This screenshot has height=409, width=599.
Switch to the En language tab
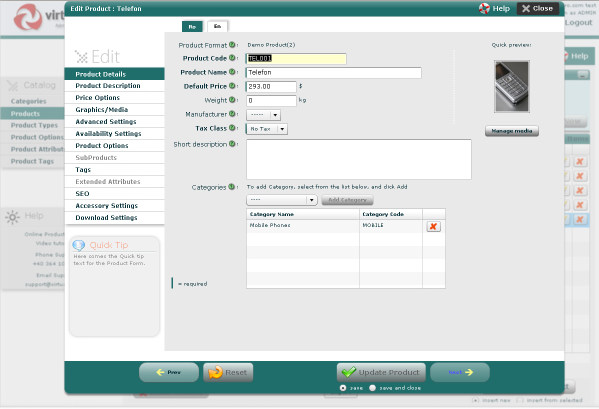[x=217, y=26]
